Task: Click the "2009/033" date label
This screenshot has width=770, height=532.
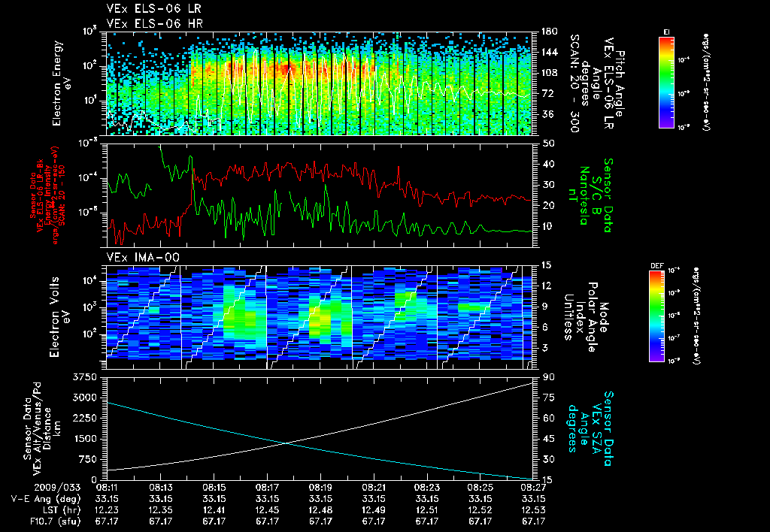Action: (57, 488)
